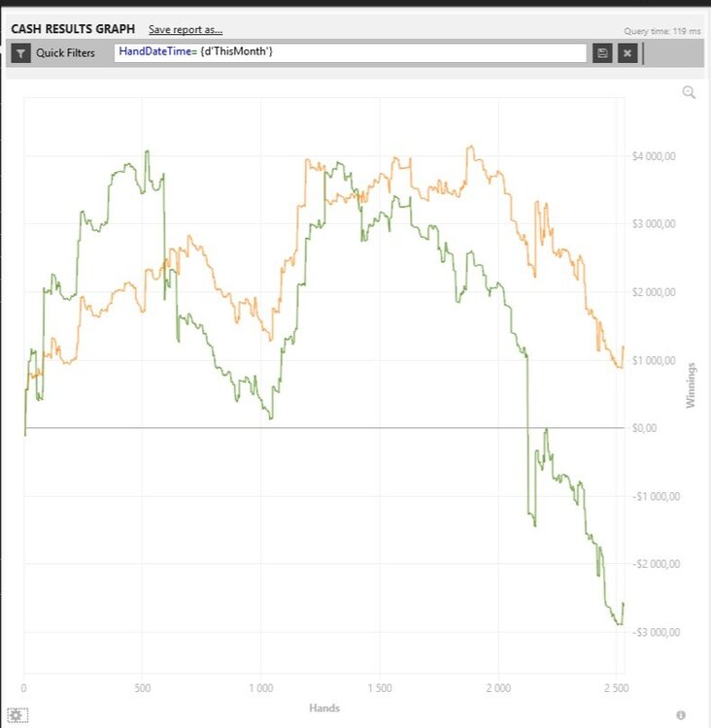
Task: Open graph settings via the gear icon
Action: pyautogui.click(x=17, y=714)
